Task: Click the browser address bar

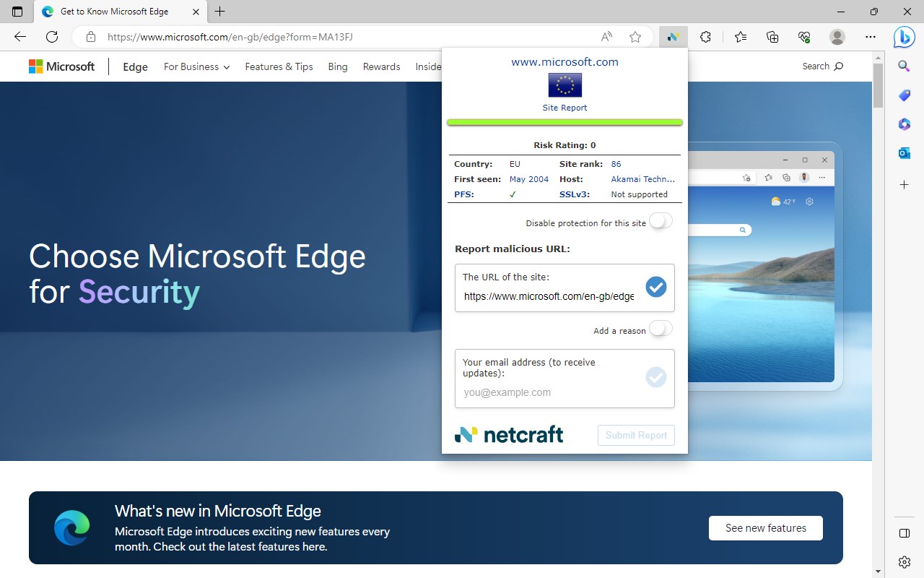Action: (x=349, y=37)
